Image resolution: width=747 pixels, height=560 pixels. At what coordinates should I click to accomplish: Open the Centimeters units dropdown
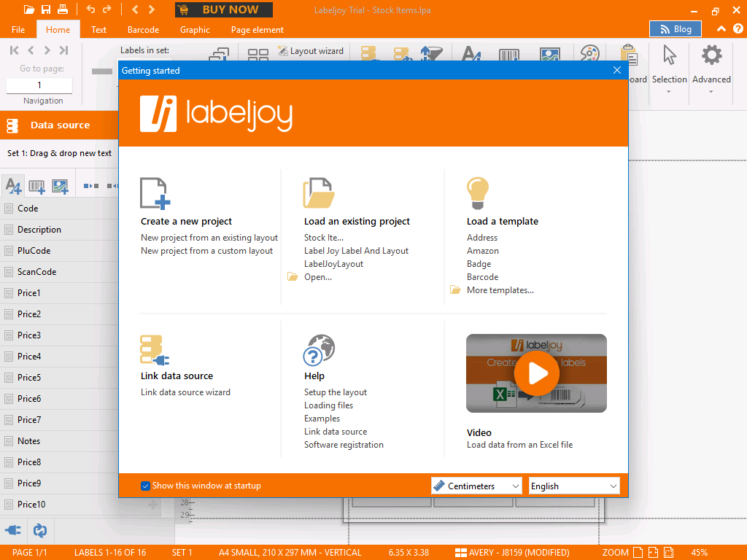click(477, 486)
